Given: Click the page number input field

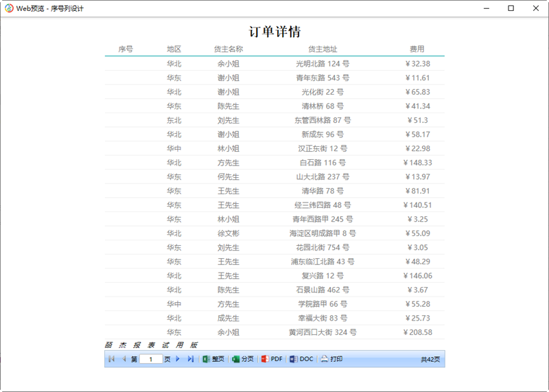Looking at the screenshot, I should (x=151, y=359).
